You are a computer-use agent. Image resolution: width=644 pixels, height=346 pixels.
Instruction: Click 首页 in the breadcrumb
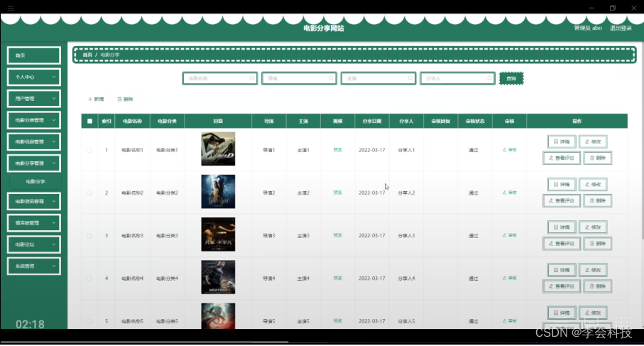[x=87, y=55]
